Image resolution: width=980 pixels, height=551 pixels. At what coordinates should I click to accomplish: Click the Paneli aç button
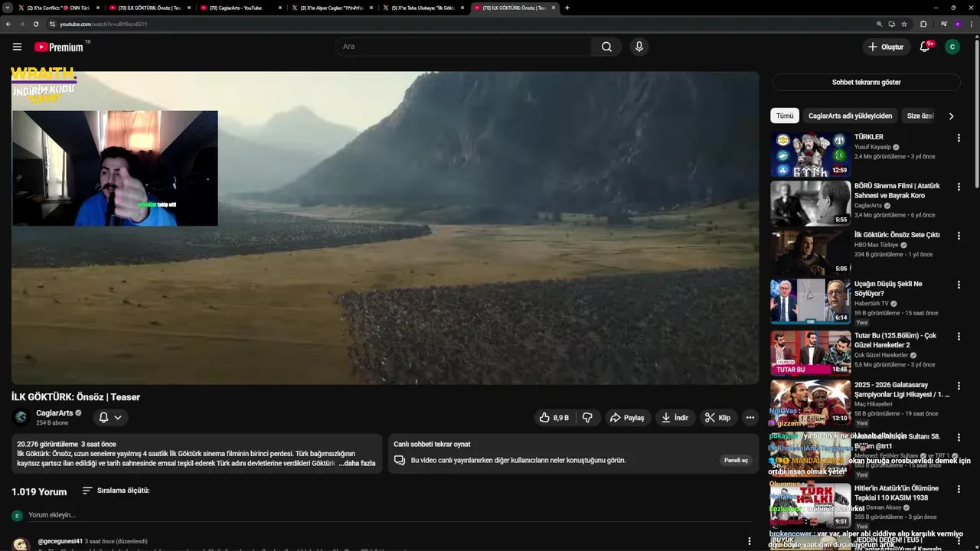tap(735, 460)
